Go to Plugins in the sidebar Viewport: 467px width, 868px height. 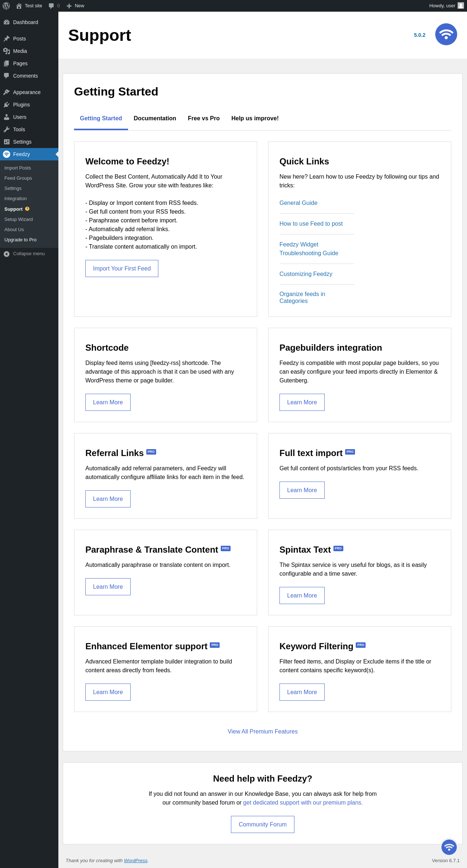pos(21,105)
